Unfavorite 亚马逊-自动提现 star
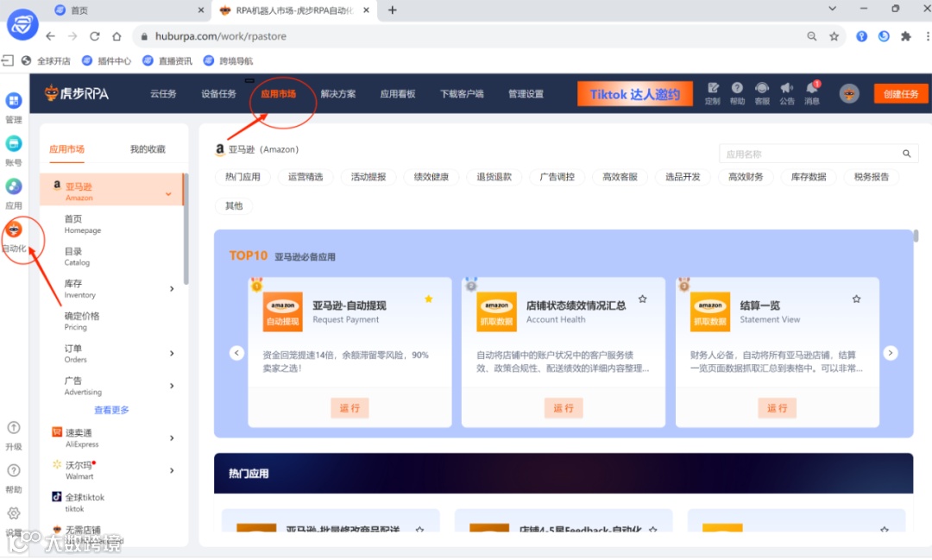Image resolution: width=932 pixels, height=560 pixels. (429, 299)
